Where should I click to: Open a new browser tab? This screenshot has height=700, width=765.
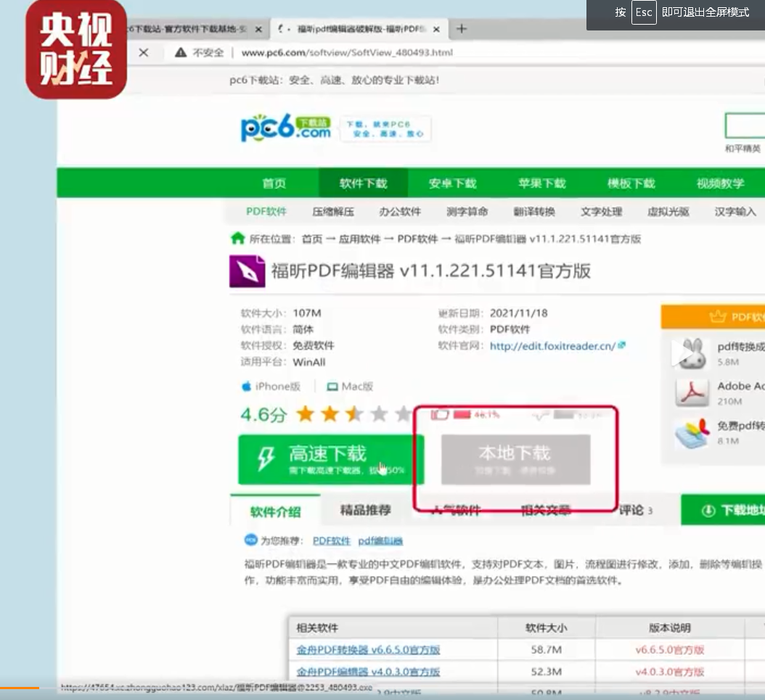coord(461,29)
